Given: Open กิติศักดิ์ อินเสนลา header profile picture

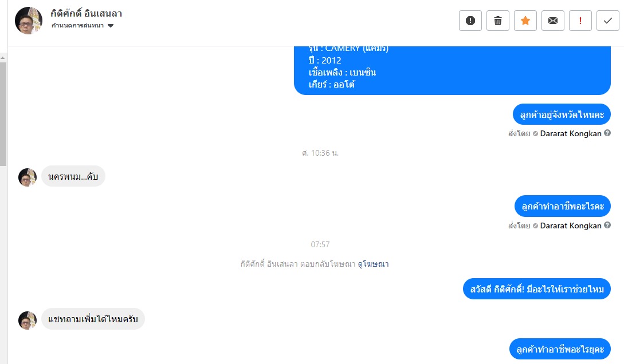Looking at the screenshot, I should (29, 21).
